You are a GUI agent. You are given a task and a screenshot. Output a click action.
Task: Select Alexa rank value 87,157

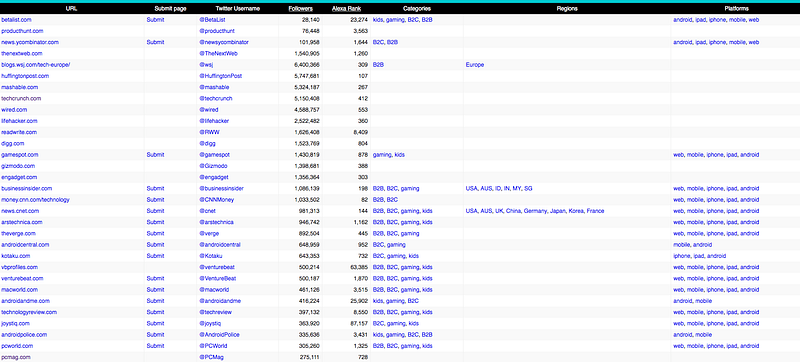(x=359, y=323)
